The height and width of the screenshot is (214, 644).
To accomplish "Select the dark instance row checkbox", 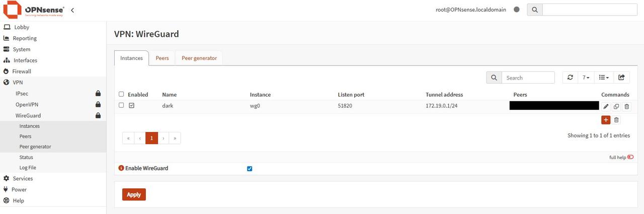I will click(121, 105).
